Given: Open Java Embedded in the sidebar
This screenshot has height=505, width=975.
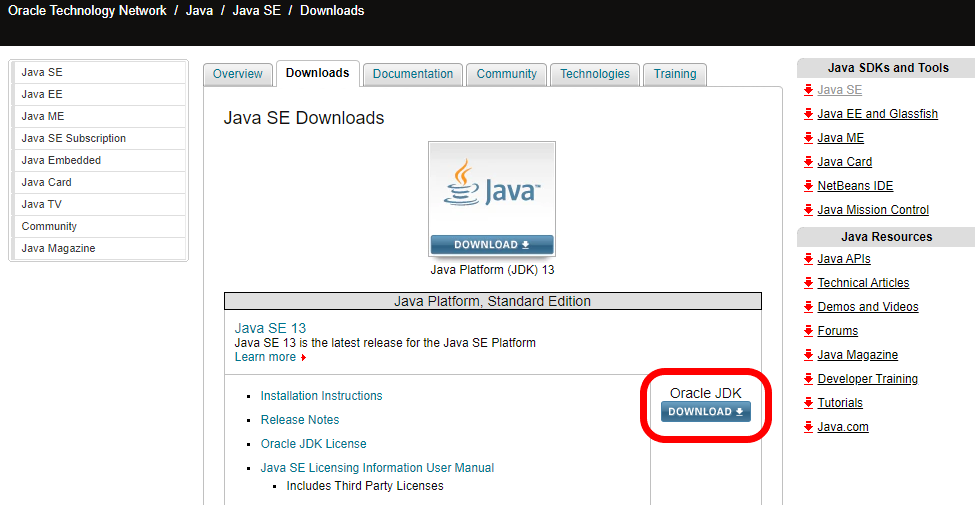Looking at the screenshot, I should pos(99,160).
